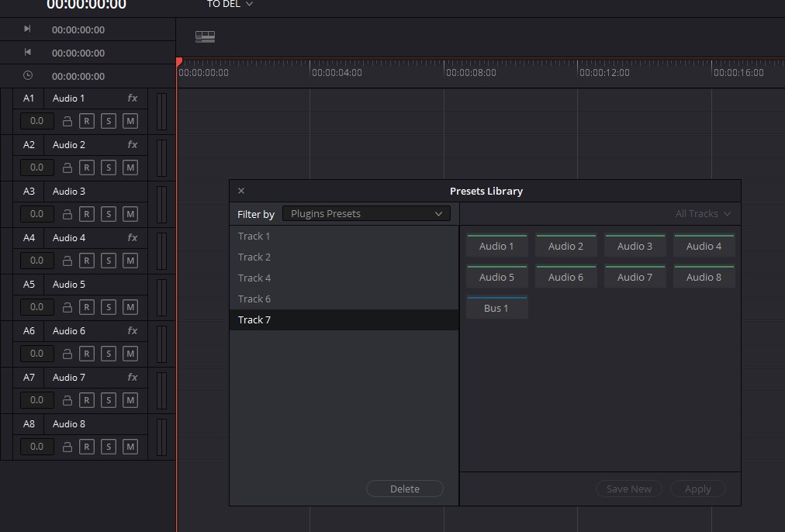This screenshot has height=532, width=785.
Task: Select Track 4 preset
Action: [x=344, y=278]
